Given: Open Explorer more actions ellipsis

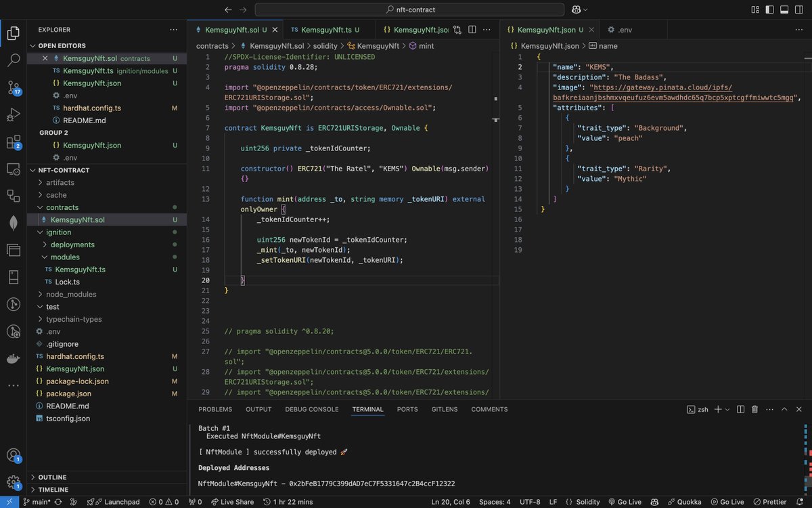Looking at the screenshot, I should click(x=174, y=30).
